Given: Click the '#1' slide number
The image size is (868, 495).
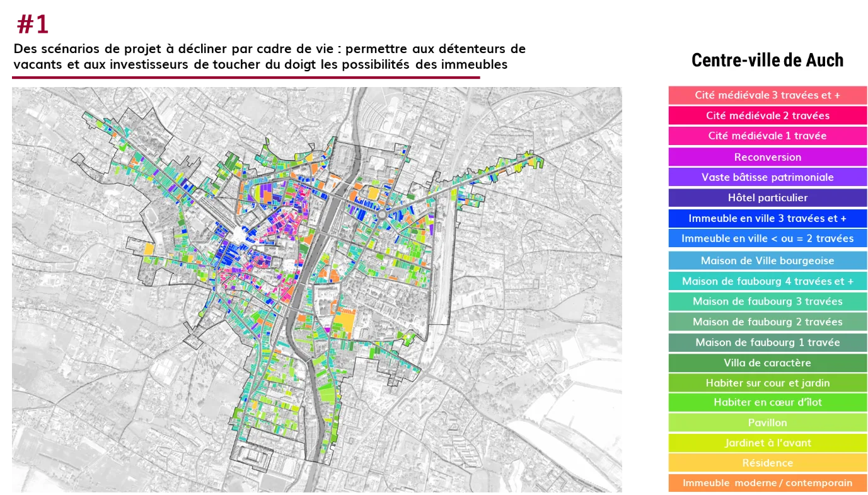Looking at the screenshot, I should [x=32, y=24].
